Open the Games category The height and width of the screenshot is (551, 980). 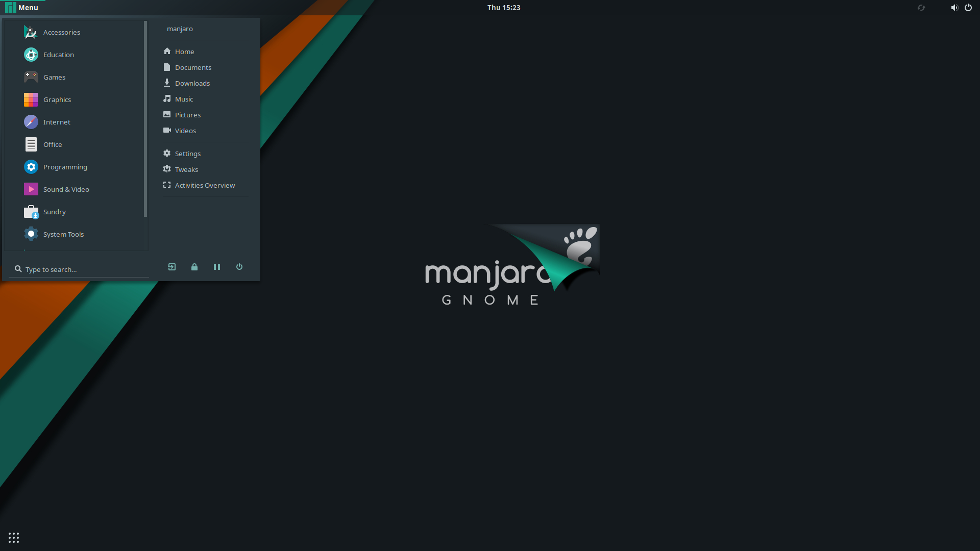coord(55,77)
